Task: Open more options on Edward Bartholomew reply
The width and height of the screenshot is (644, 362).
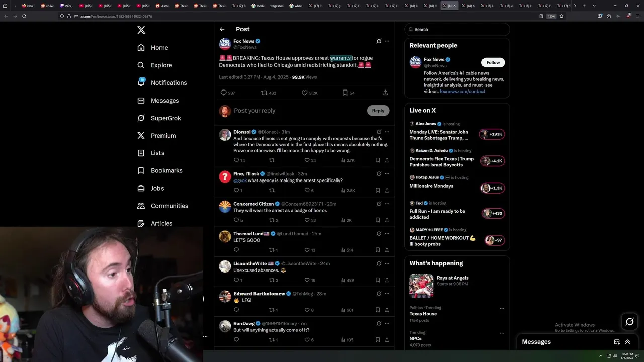Action: coord(387,294)
